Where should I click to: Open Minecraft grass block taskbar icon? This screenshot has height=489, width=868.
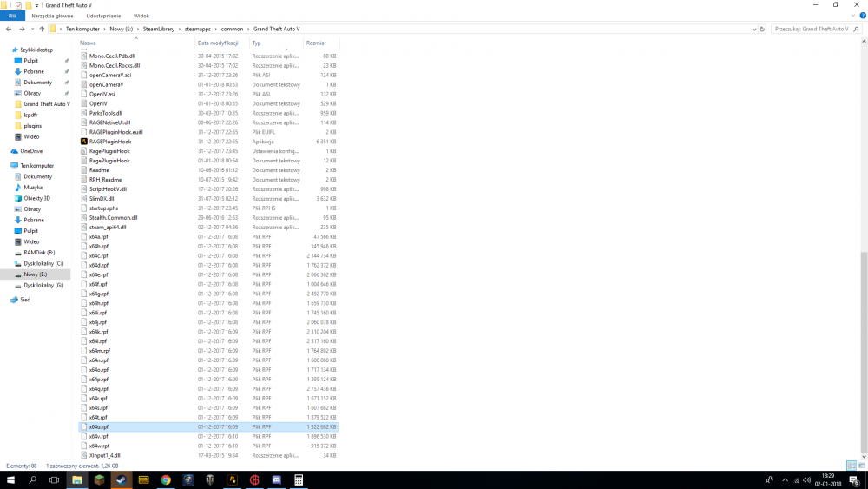tap(99, 479)
